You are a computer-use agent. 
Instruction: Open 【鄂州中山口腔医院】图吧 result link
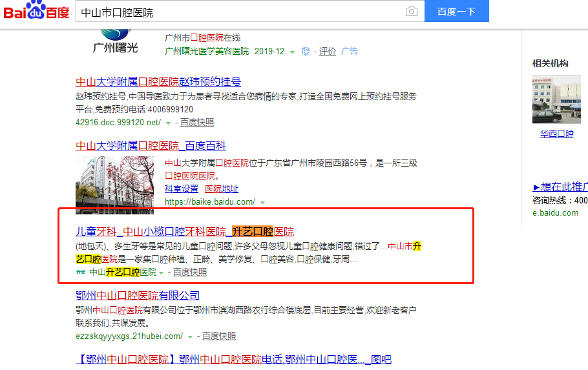coord(233,359)
